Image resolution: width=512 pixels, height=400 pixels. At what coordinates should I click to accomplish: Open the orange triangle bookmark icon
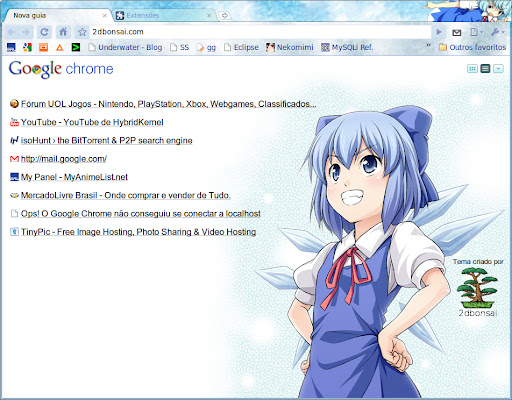(60, 47)
